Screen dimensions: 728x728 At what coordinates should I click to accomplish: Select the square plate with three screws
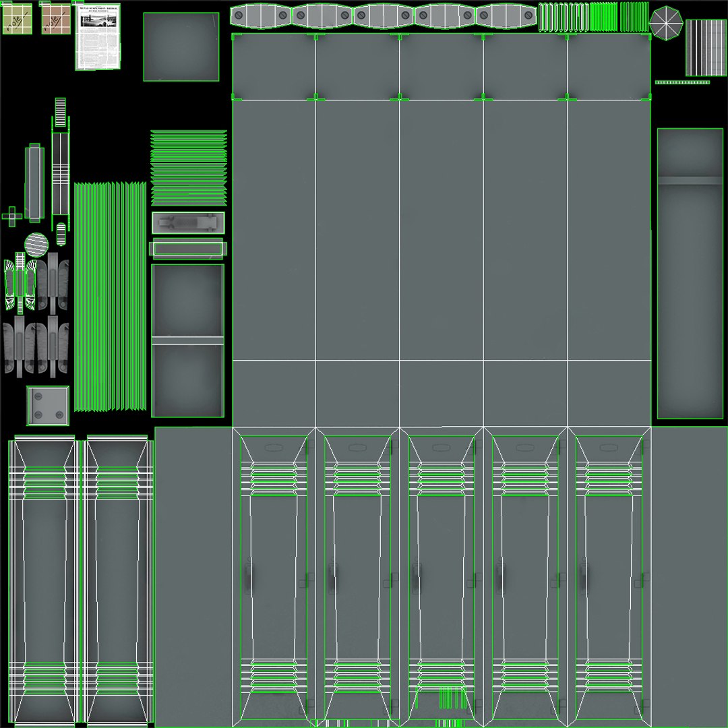(x=48, y=406)
